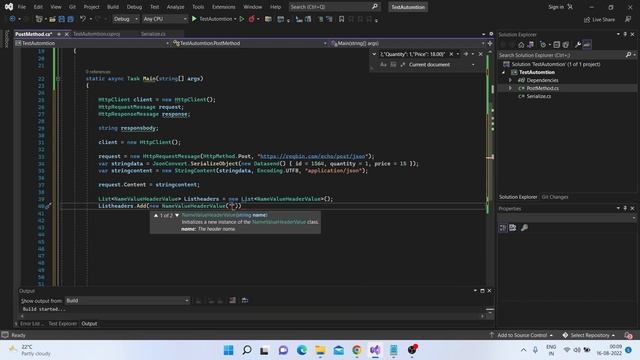Click Visual Studio icon in Windows taskbar
This screenshot has height=360, width=640.
coord(375,350)
